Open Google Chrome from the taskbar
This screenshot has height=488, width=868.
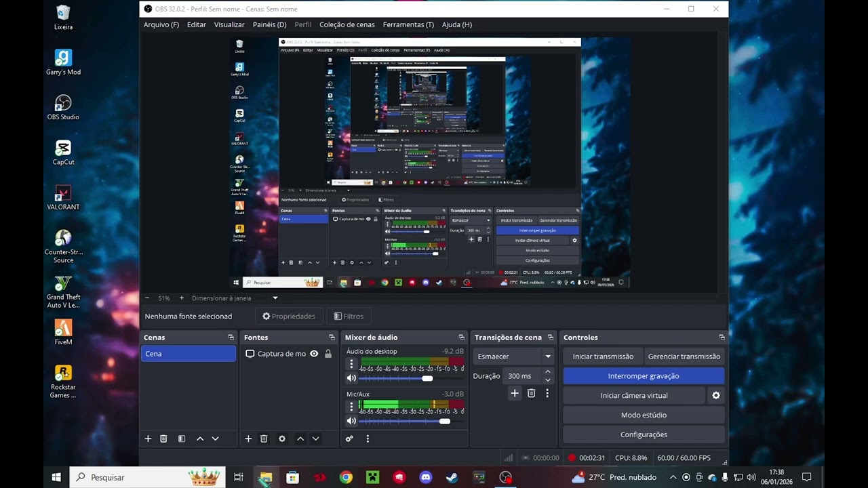(x=346, y=477)
